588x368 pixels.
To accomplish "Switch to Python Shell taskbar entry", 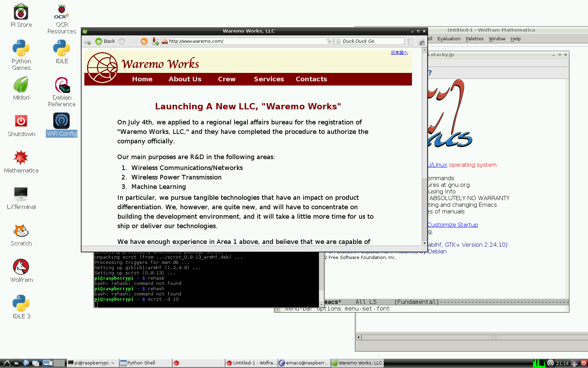I will 145,363.
